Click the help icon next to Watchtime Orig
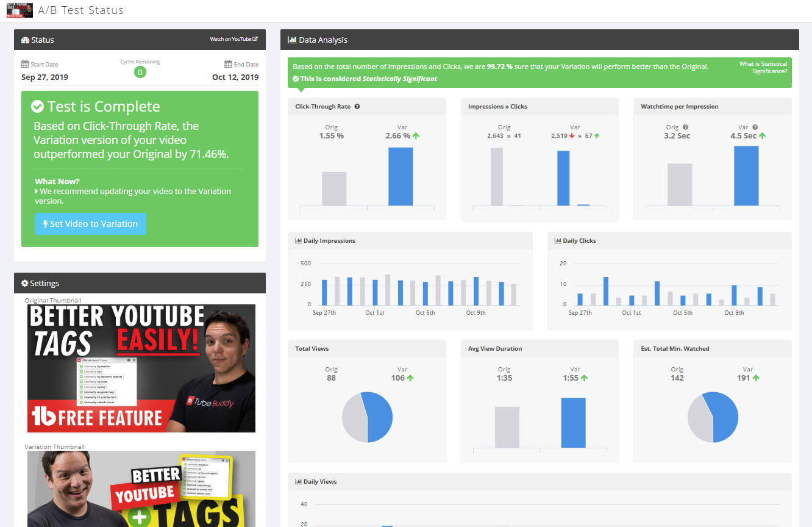The image size is (812, 527). click(x=686, y=127)
